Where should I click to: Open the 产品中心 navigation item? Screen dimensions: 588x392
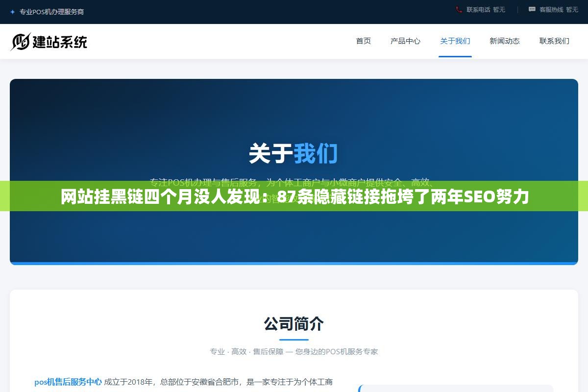point(405,41)
